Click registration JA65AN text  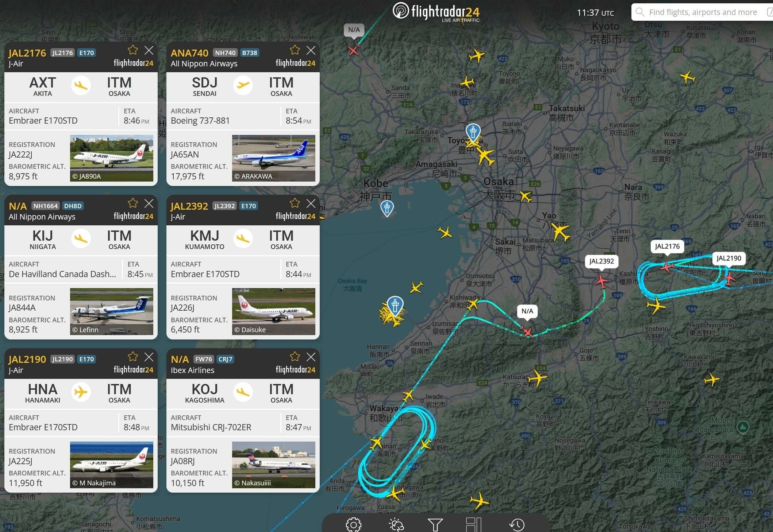tap(185, 155)
